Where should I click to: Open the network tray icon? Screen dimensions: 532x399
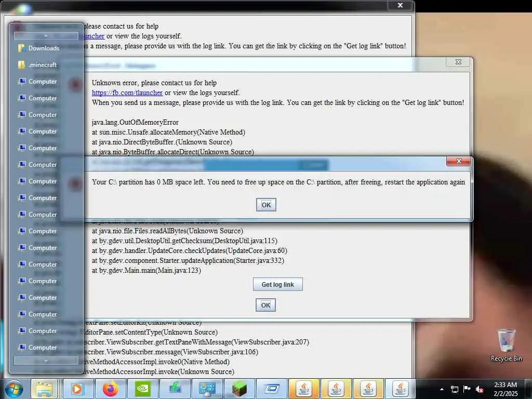pyautogui.click(x=454, y=389)
